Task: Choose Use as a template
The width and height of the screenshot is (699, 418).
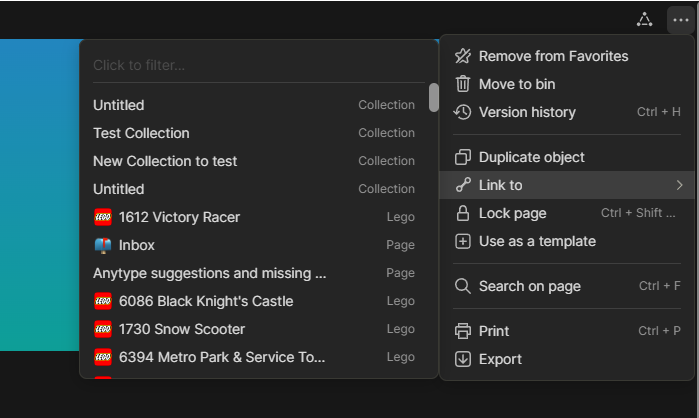Action: (567, 241)
